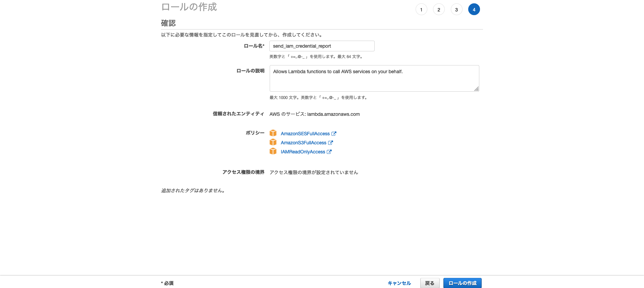The width and height of the screenshot is (644, 288).
Task: Click the キャンセル link
Action: point(399,283)
